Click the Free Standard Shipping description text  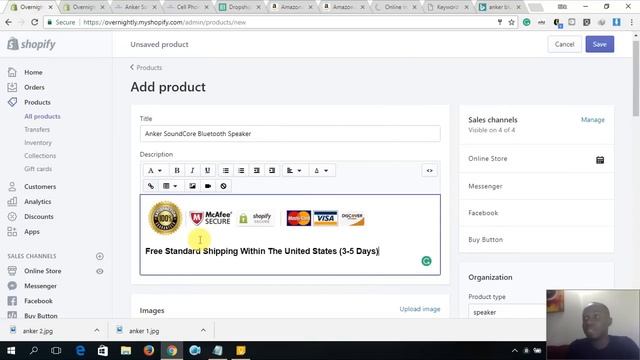pyautogui.click(x=262, y=251)
